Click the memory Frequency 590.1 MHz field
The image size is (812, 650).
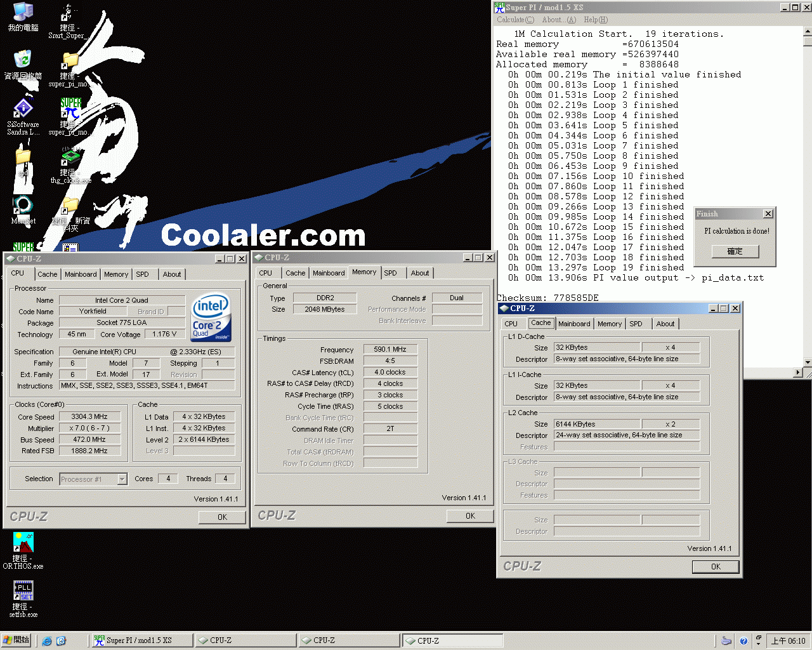390,350
